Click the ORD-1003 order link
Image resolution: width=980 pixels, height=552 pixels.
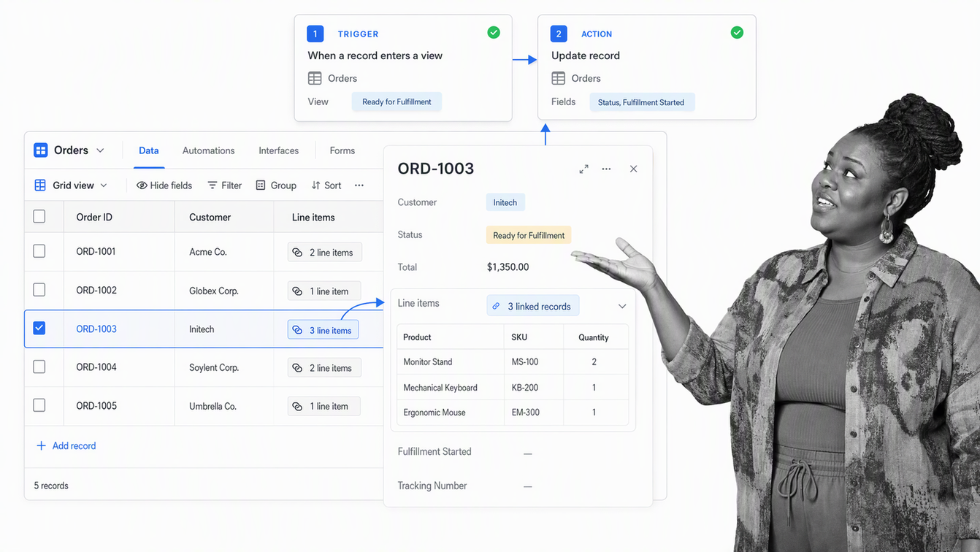click(x=96, y=329)
